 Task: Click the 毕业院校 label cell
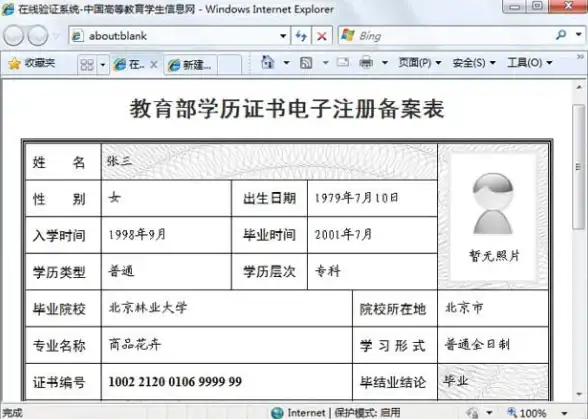63,308
